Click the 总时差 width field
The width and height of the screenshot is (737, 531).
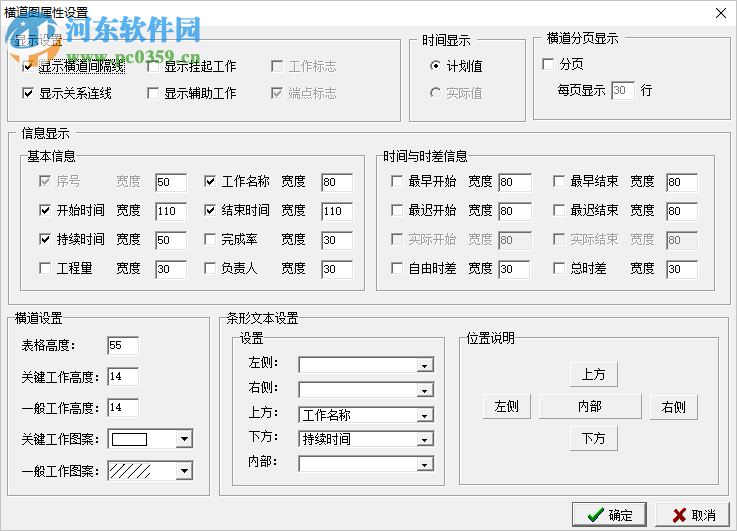tap(682, 269)
